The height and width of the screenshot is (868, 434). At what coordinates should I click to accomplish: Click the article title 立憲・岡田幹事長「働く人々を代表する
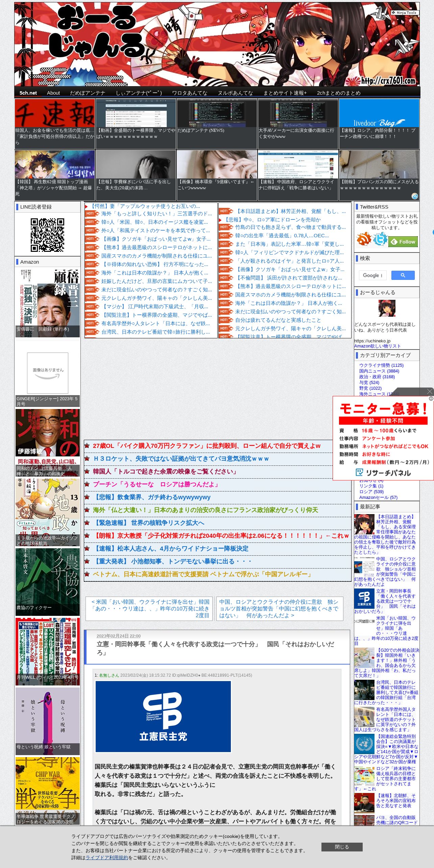[216, 648]
